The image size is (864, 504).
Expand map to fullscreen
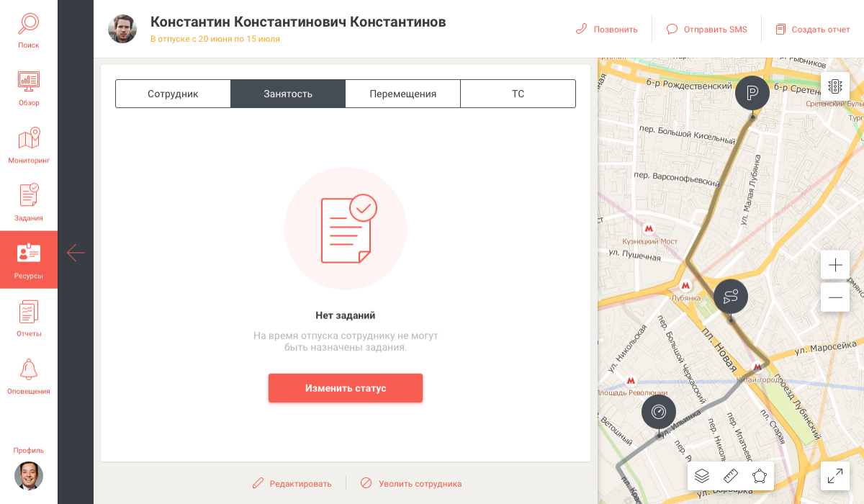pos(835,475)
